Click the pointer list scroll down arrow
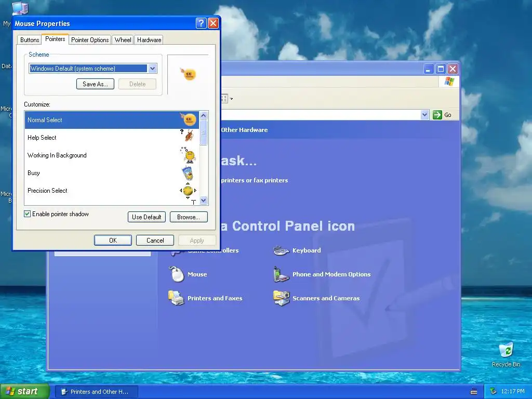 (204, 201)
